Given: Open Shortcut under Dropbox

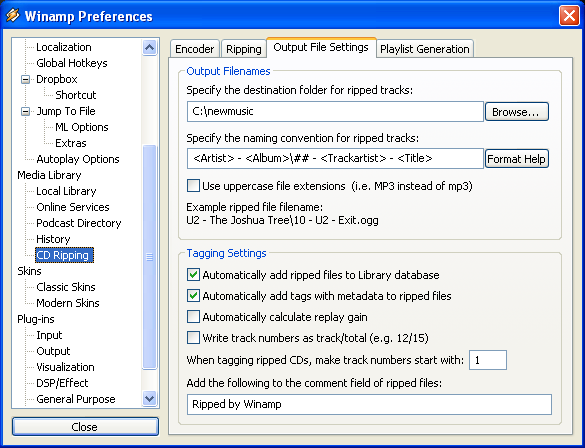Looking at the screenshot, I should coord(76,95).
